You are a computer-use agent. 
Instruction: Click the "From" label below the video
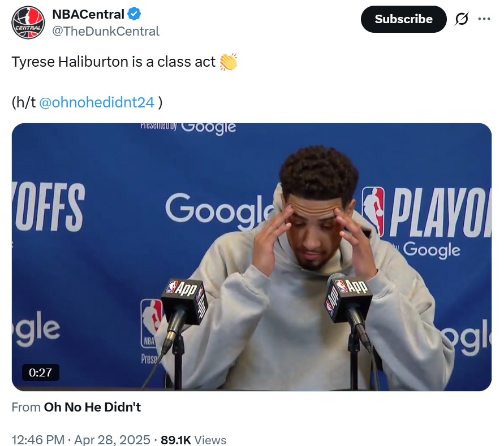26,407
